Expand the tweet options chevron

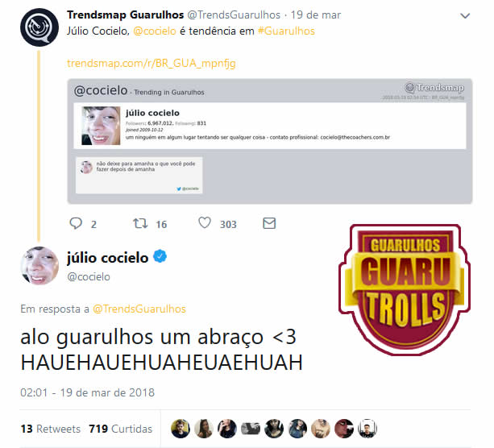[x=465, y=15]
